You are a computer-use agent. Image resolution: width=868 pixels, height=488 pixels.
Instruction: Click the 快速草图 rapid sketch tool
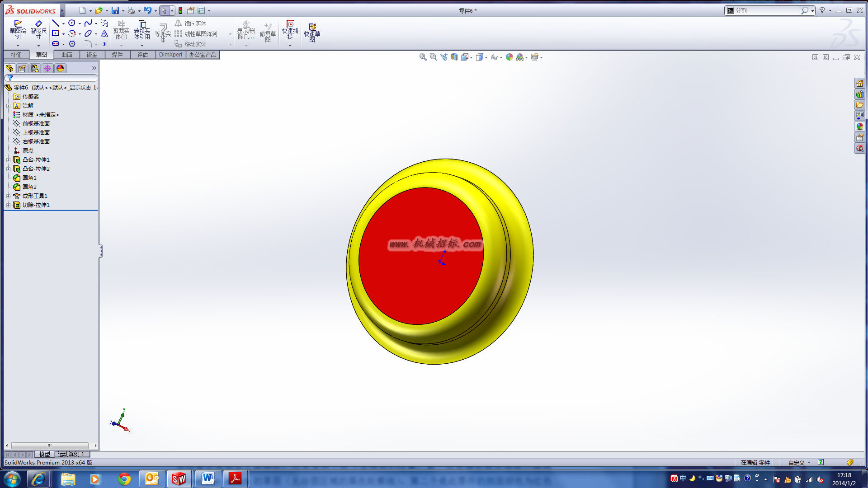point(312,33)
